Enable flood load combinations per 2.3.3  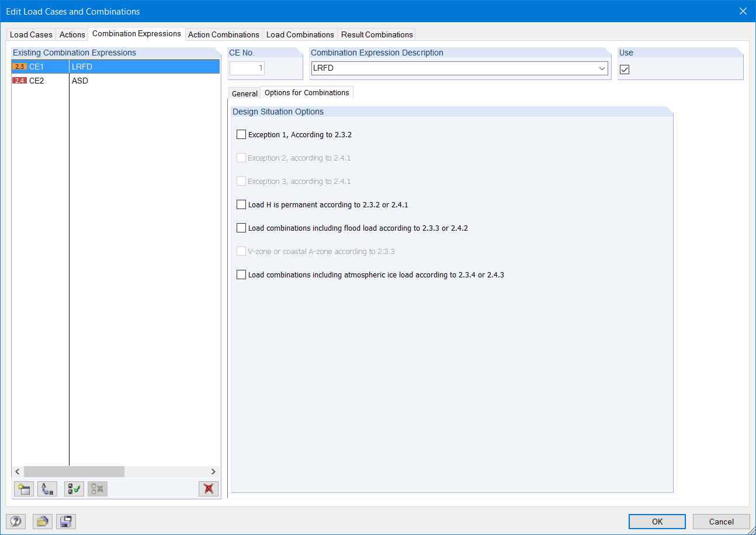coord(241,227)
